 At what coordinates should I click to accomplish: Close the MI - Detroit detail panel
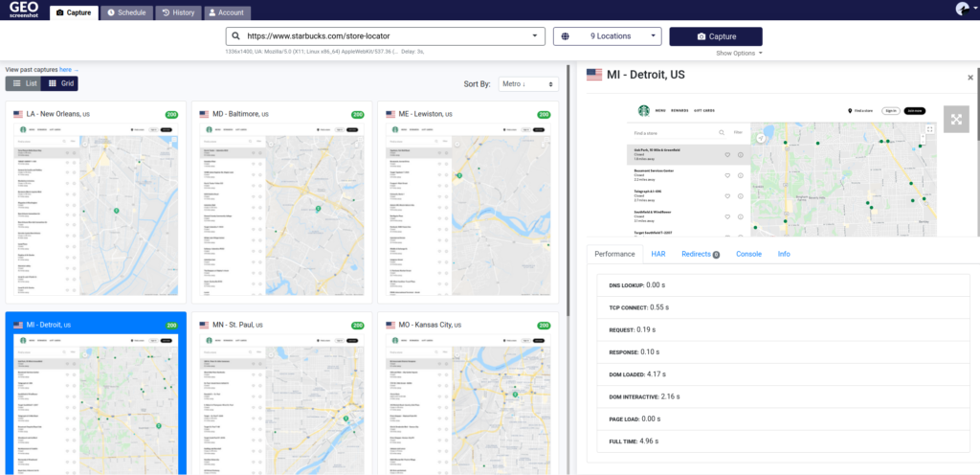970,78
